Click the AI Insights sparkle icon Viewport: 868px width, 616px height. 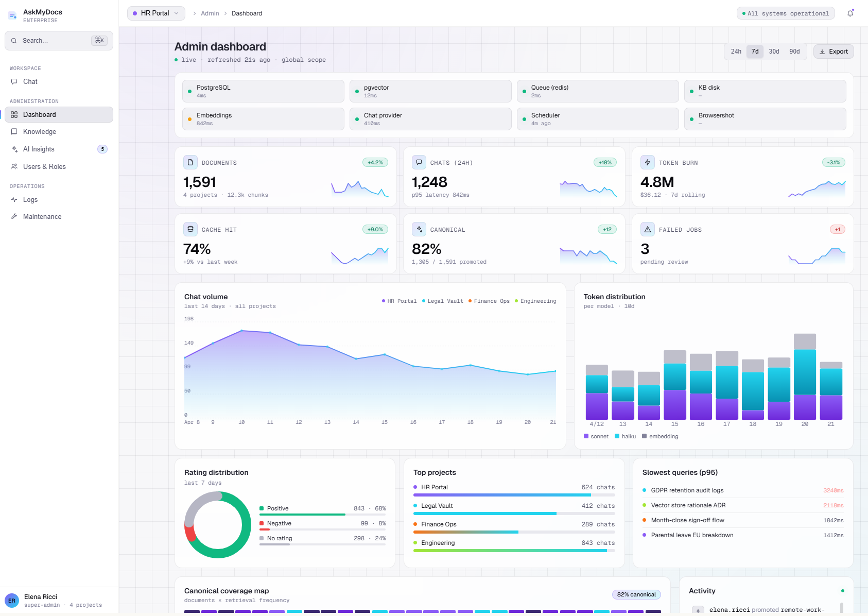coord(14,149)
